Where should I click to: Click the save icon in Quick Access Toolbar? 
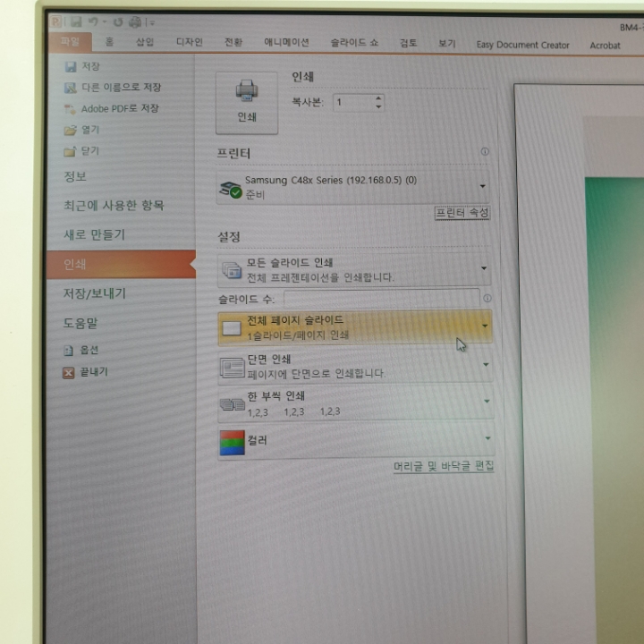[x=75, y=21]
